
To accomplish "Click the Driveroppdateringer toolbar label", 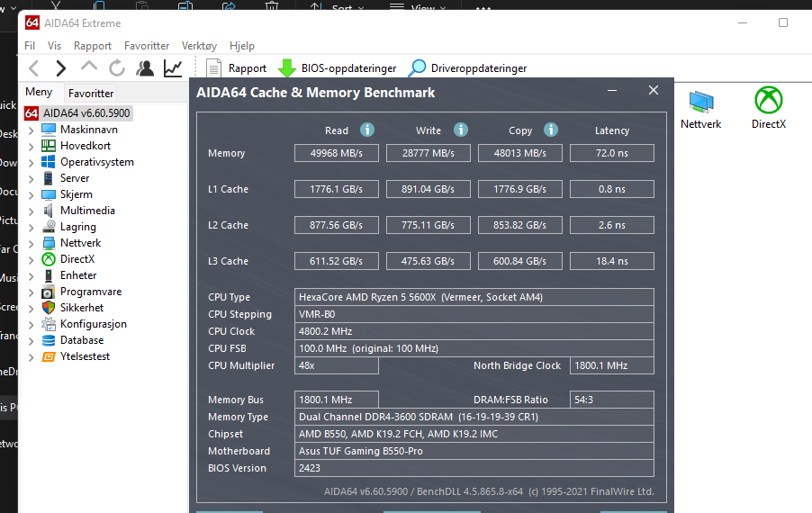I will click(479, 68).
